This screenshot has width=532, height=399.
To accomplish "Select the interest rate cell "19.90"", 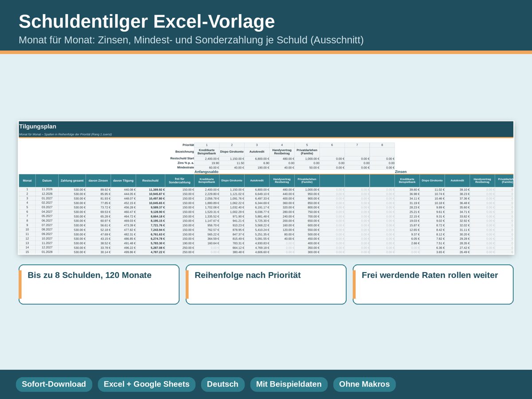I will pyautogui.click(x=207, y=163).
